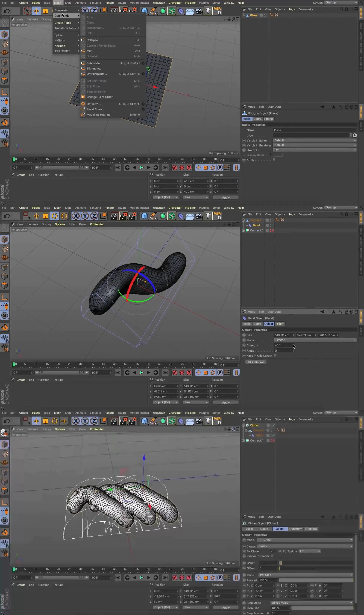Screen dimensions: 364x615
Task: Toggle X axis lock in middle window toolbar
Action: point(76,216)
